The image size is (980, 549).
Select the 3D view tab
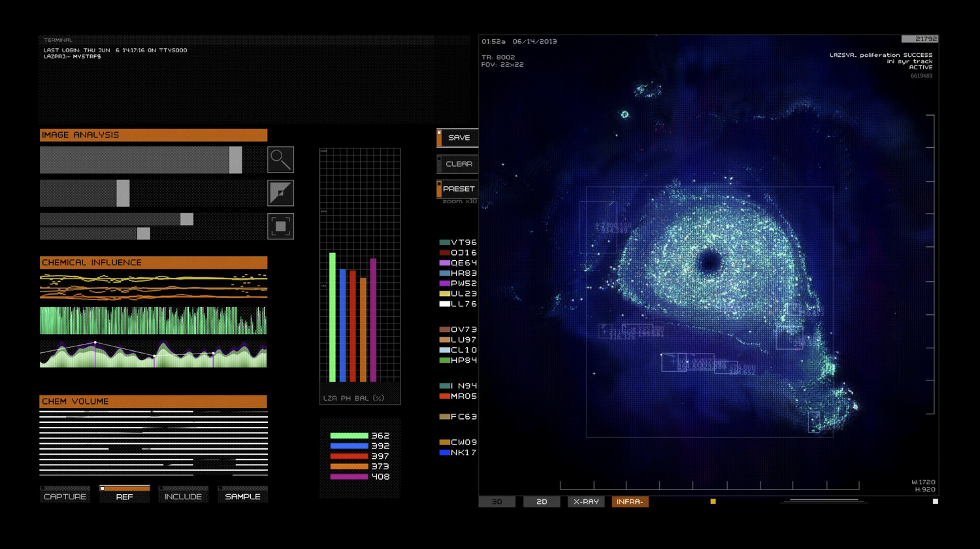click(497, 502)
